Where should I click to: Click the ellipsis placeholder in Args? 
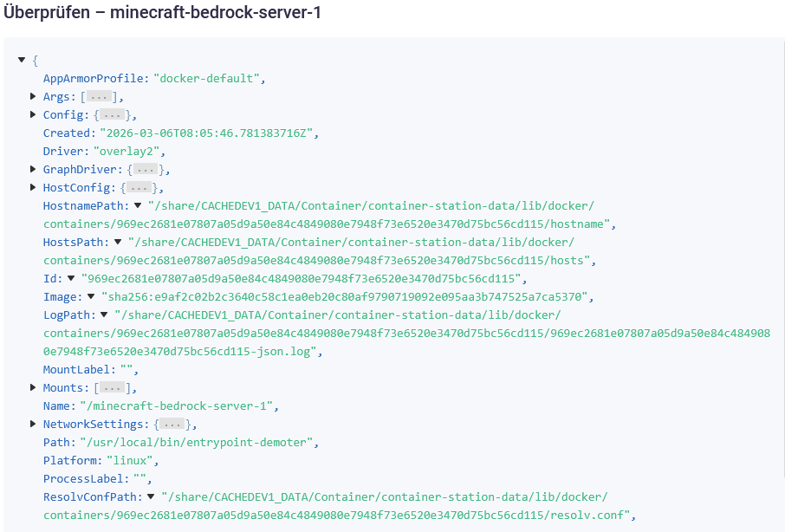[98, 97]
